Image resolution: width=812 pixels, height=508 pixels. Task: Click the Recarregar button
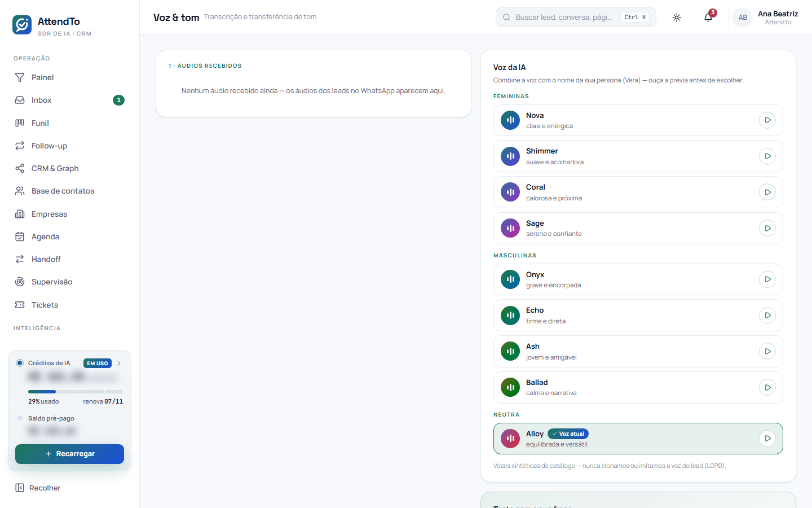pos(69,454)
